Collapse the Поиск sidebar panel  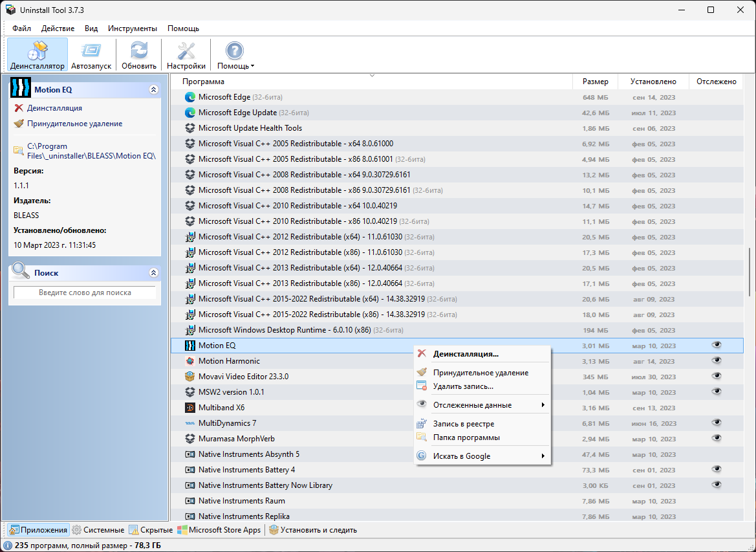[x=153, y=272]
